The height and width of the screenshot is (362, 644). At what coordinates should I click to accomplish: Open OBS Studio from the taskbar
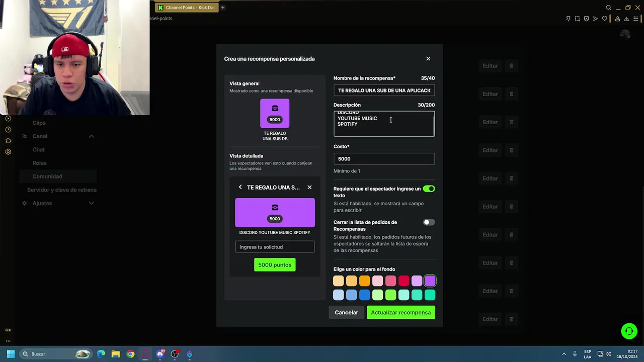coord(175,354)
